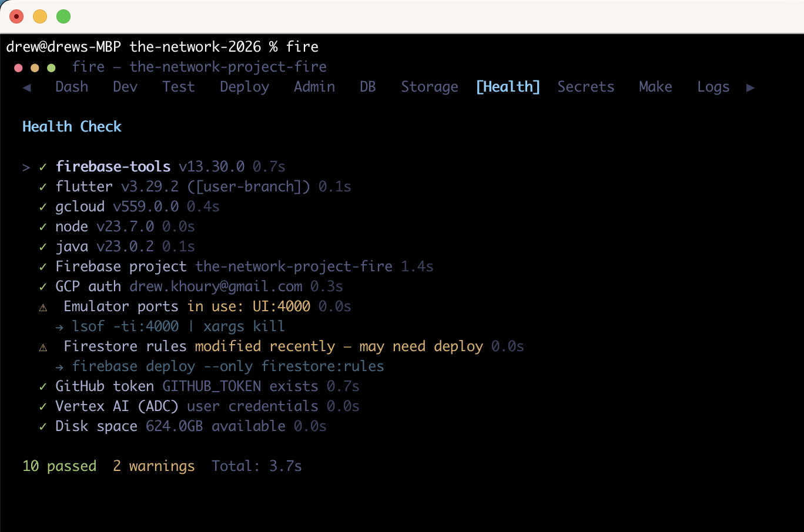804x532 pixels.
Task: Click the yellow dot in fire header
Action: [x=35, y=68]
